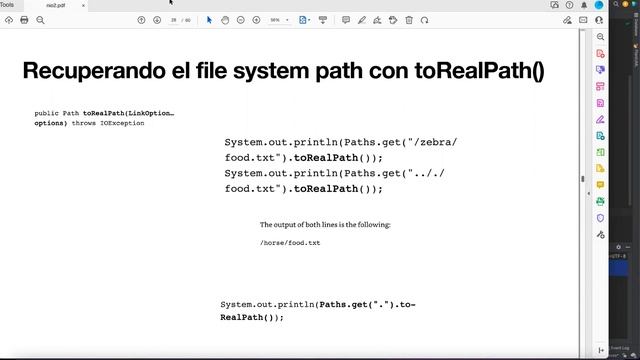Open Edit PDF tool in right pane
Viewport: 640px width, 360px height.
point(600,103)
